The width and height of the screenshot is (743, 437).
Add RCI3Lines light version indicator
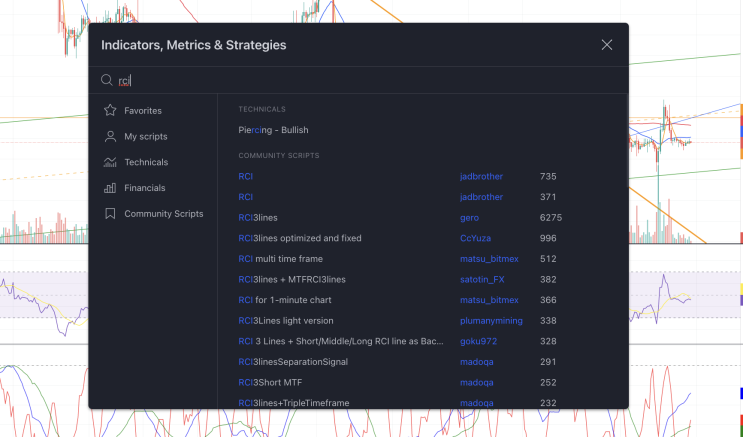coord(285,321)
